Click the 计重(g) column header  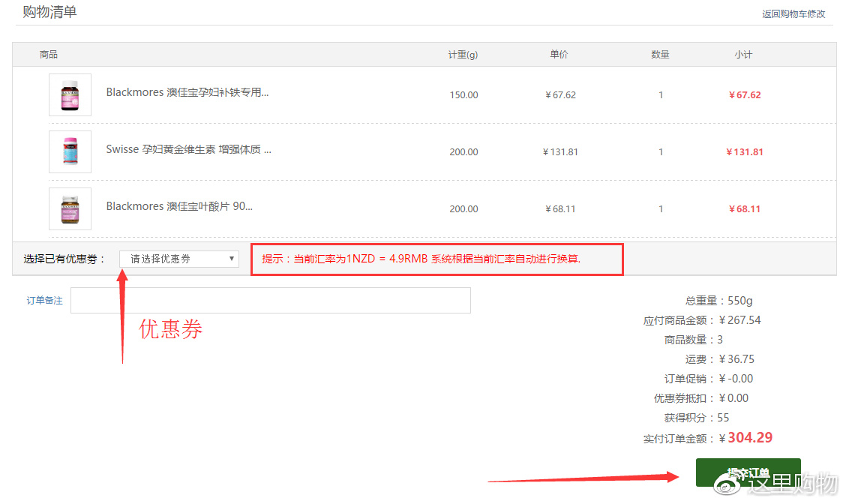click(463, 55)
